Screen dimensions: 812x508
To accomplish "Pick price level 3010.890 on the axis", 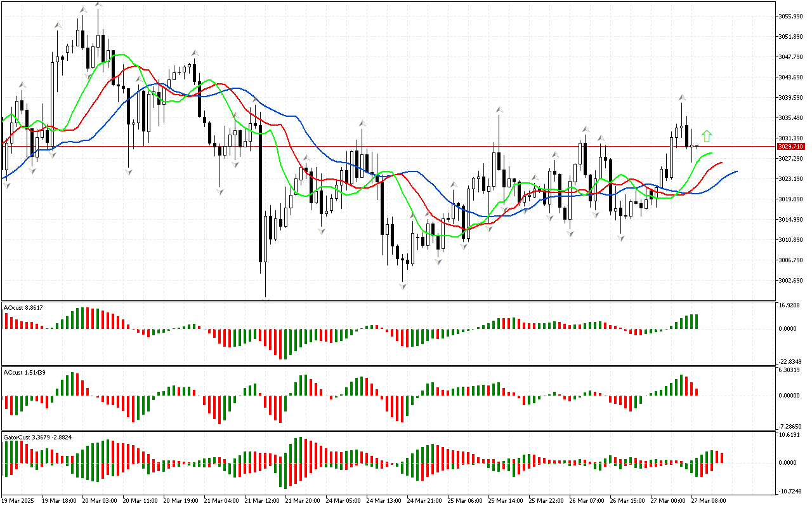I will tap(791, 239).
